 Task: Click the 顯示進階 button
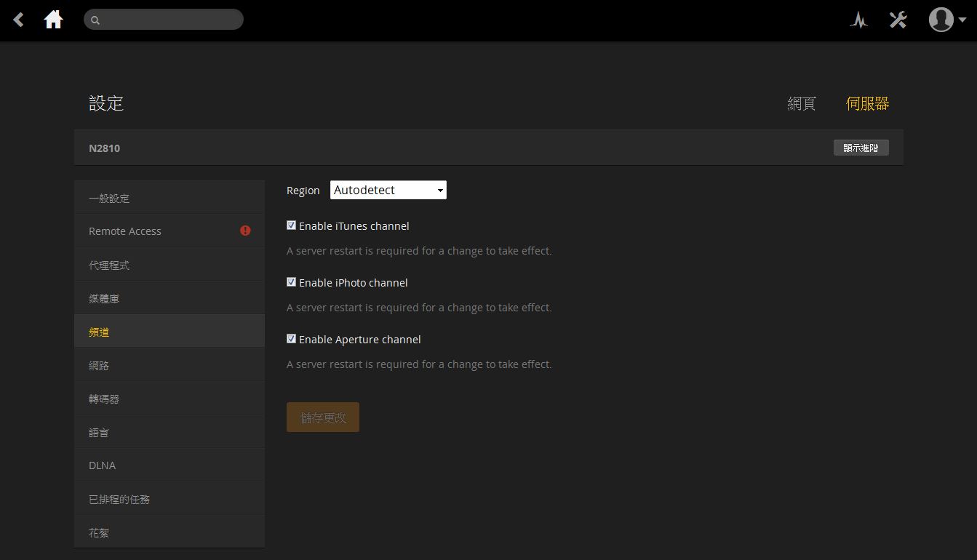pyautogui.click(x=861, y=148)
